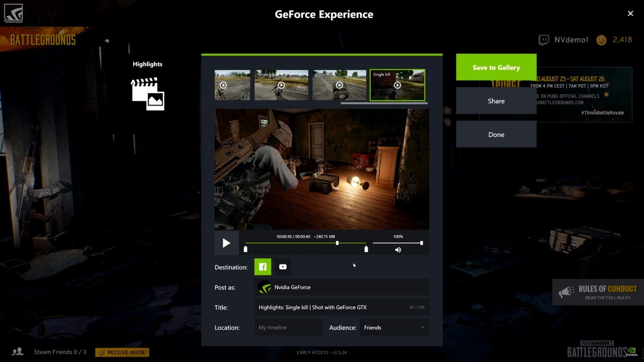Close the GeForce Experience overlay
This screenshot has width=644, height=362.
[x=630, y=14]
